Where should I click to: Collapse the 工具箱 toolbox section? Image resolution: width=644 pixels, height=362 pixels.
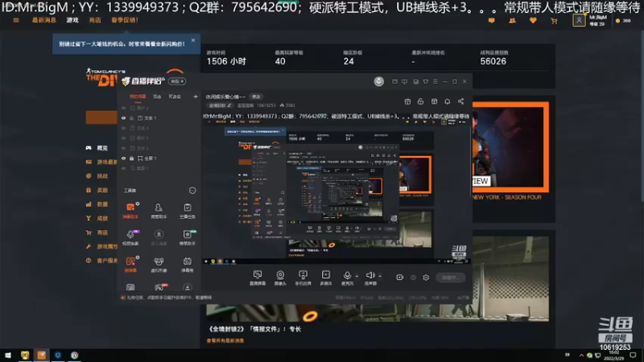[192, 191]
